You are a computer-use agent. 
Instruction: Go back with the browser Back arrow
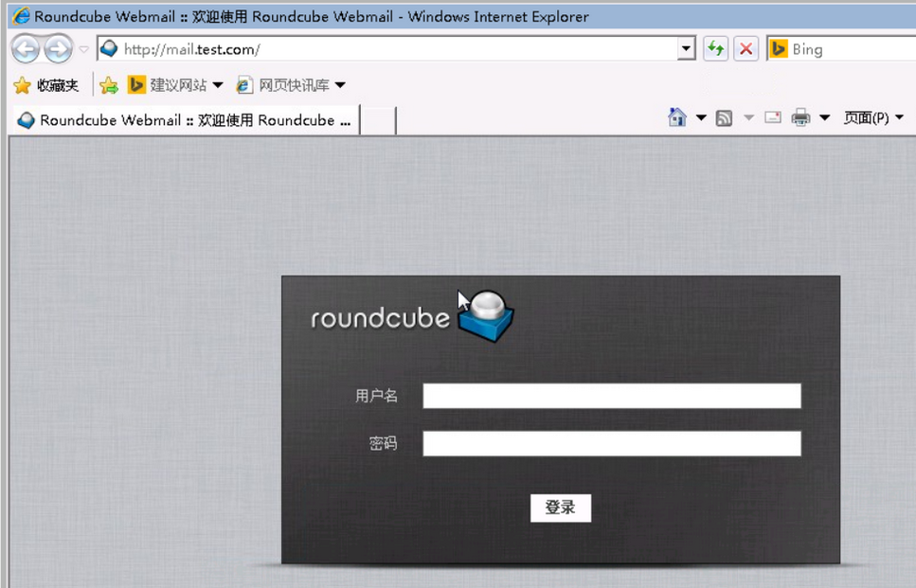tap(26, 49)
